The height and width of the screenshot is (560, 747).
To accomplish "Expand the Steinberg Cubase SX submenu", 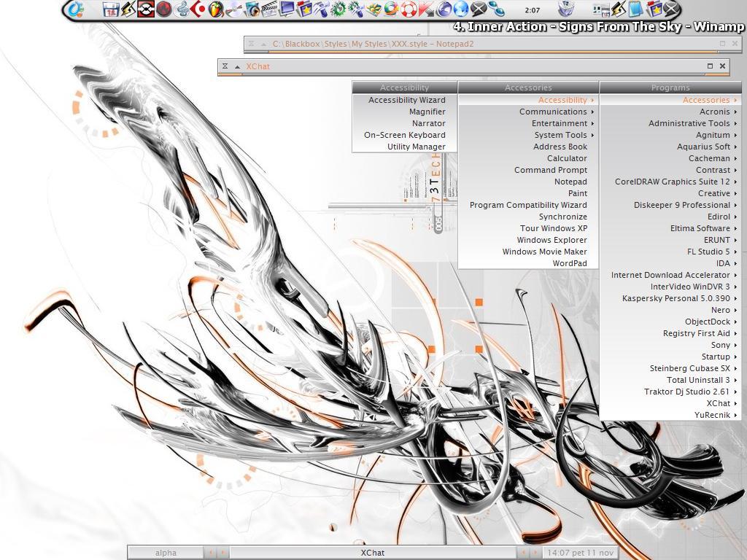I will (x=670, y=368).
